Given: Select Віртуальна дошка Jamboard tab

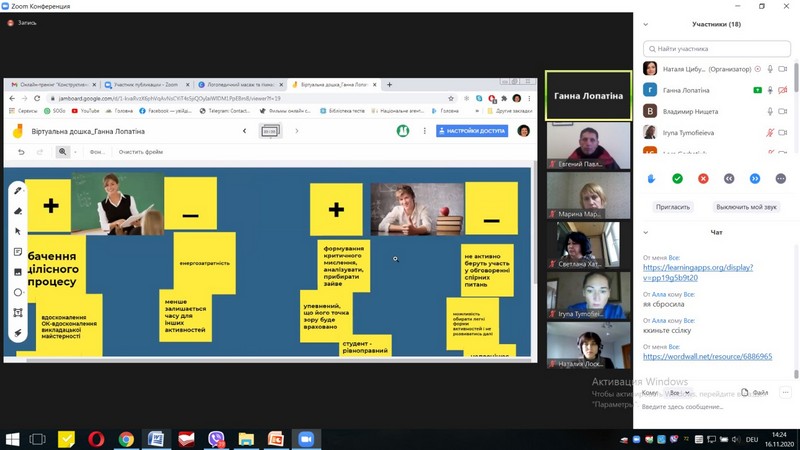Looking at the screenshot, I should point(334,85).
